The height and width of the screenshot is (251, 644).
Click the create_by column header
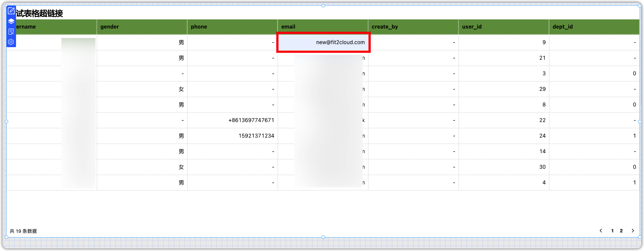click(x=413, y=27)
